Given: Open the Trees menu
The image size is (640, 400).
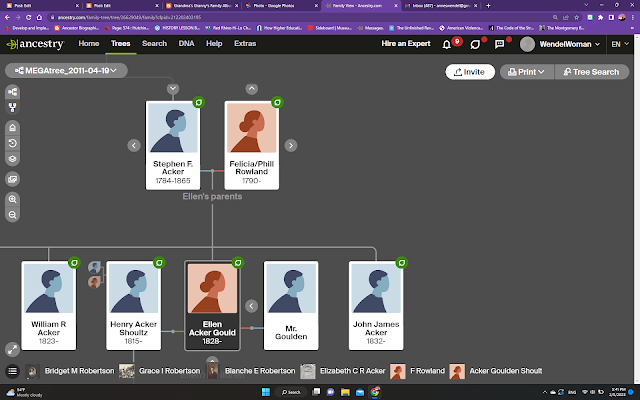Looking at the screenshot, I should [x=120, y=43].
